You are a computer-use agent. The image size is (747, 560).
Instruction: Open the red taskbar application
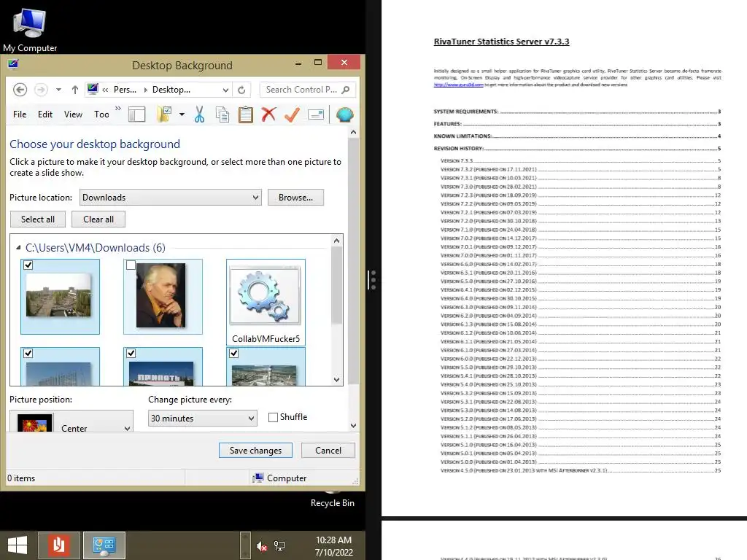point(59,545)
